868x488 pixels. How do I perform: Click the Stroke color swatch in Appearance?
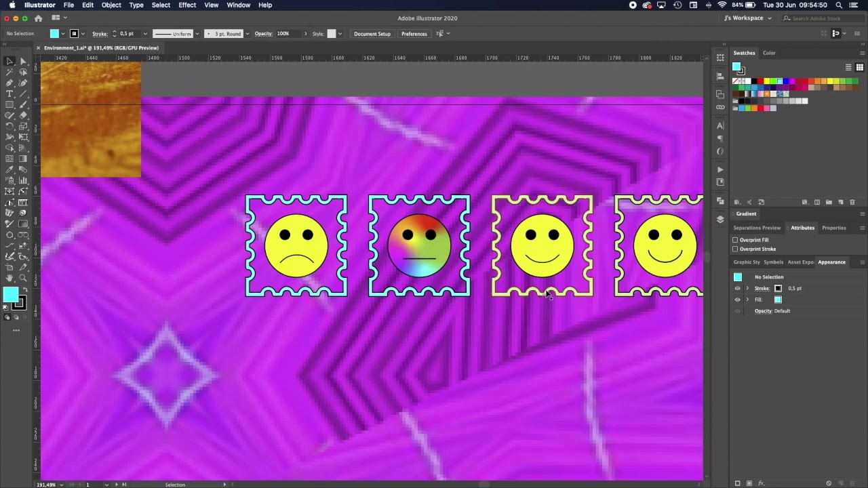coord(778,289)
